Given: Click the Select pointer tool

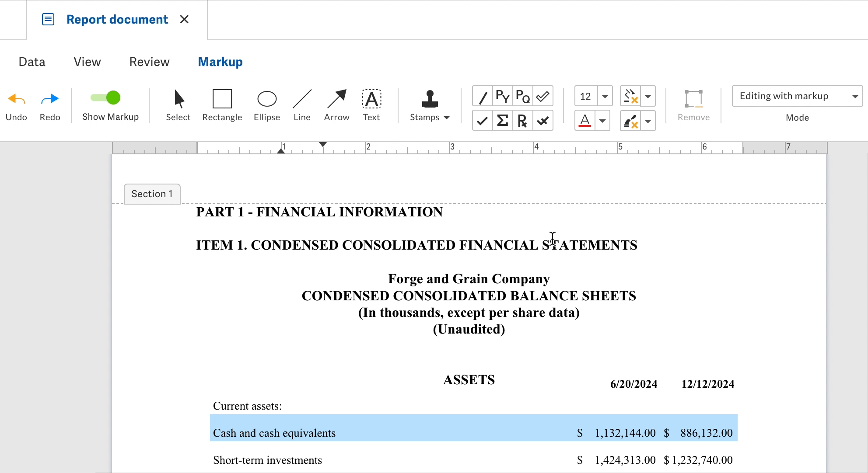Looking at the screenshot, I should (178, 105).
